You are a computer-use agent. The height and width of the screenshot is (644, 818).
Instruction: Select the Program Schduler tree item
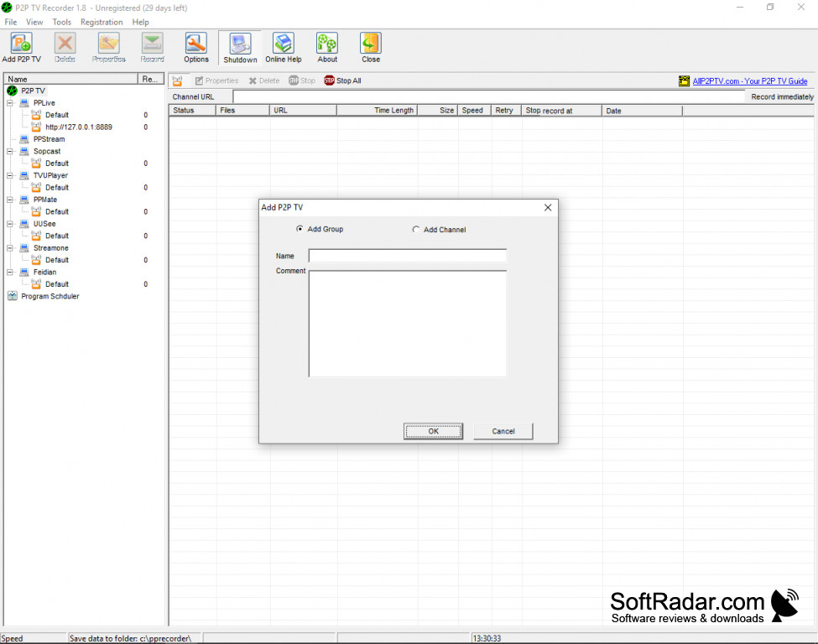click(50, 296)
